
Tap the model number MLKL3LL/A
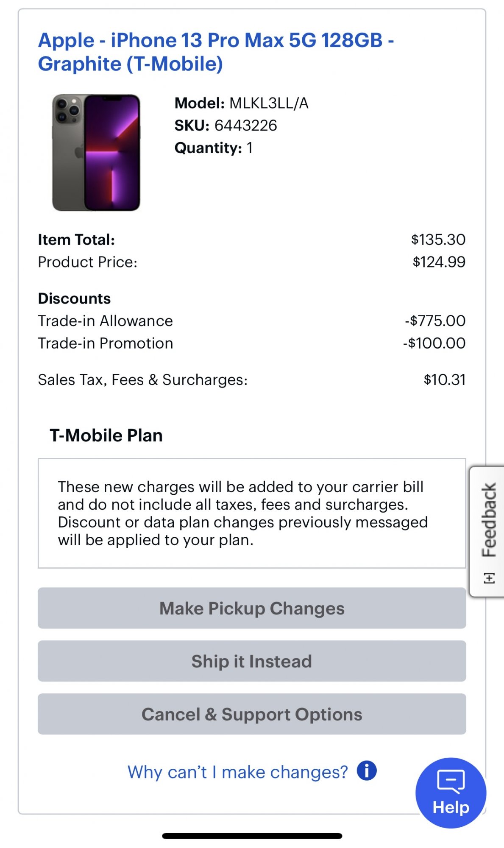[269, 103]
